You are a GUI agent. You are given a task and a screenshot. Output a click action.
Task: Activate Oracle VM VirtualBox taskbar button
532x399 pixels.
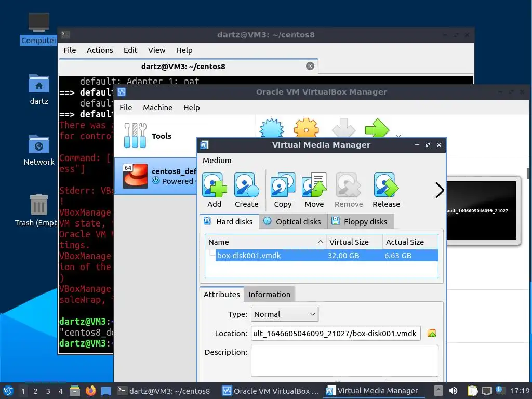[x=270, y=391]
